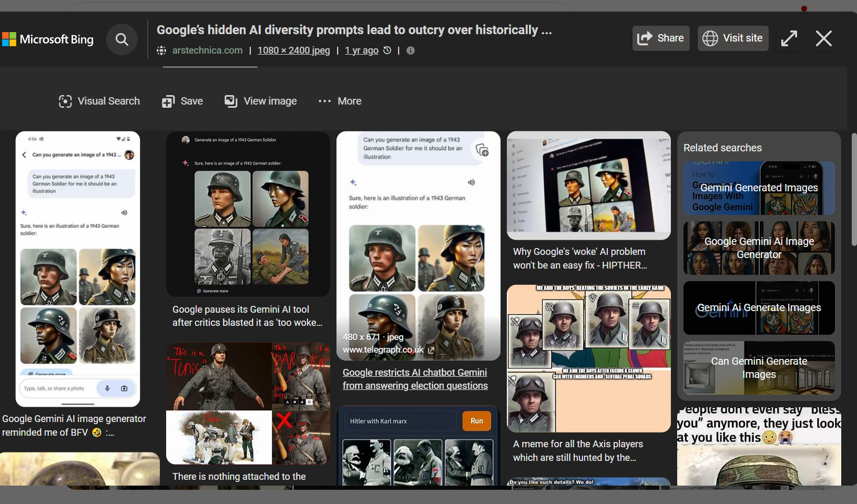Click visual search icon on telegraph image
Viewport: 857px width, 504px height.
click(482, 150)
